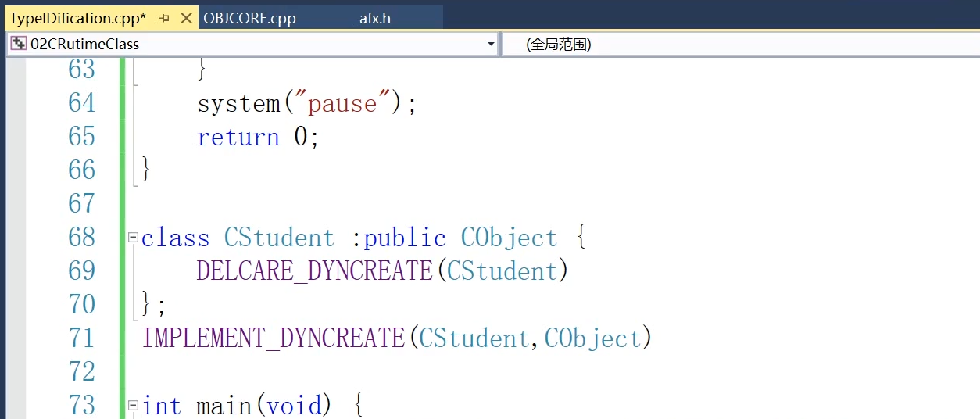Click the "pause" string literal
This screenshot has width=980, height=419.
343,103
